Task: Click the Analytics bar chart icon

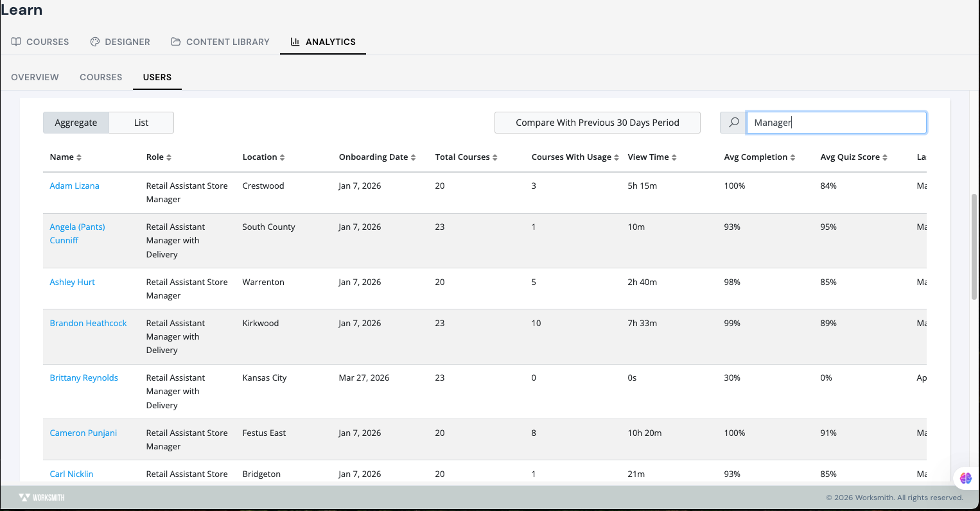Action: [x=295, y=42]
